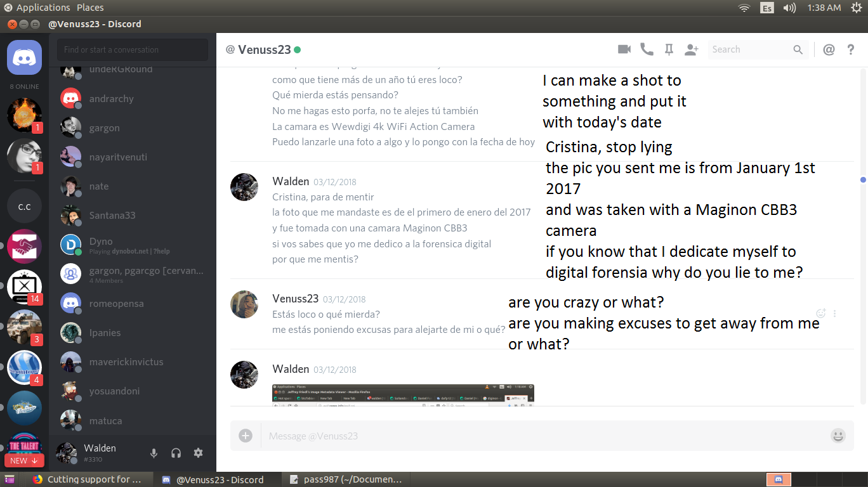Open the Discord home button
Screen dimensions: 868x487
point(24,57)
